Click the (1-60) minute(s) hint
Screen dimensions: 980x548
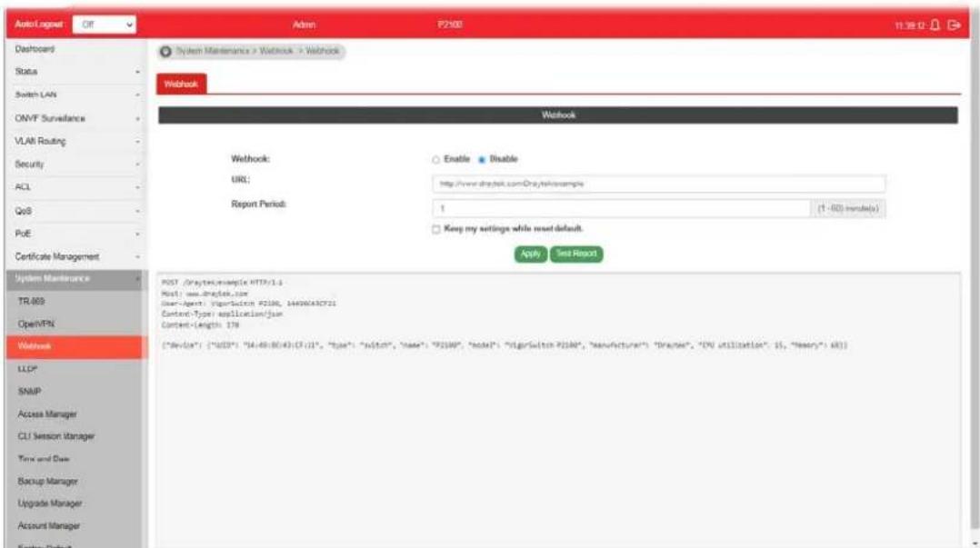[848, 209]
